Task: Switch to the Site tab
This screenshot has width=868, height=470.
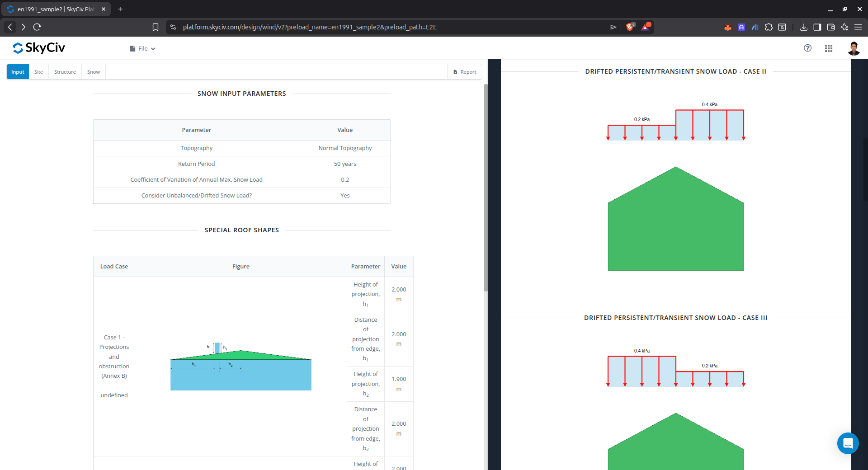Action: click(38, 72)
